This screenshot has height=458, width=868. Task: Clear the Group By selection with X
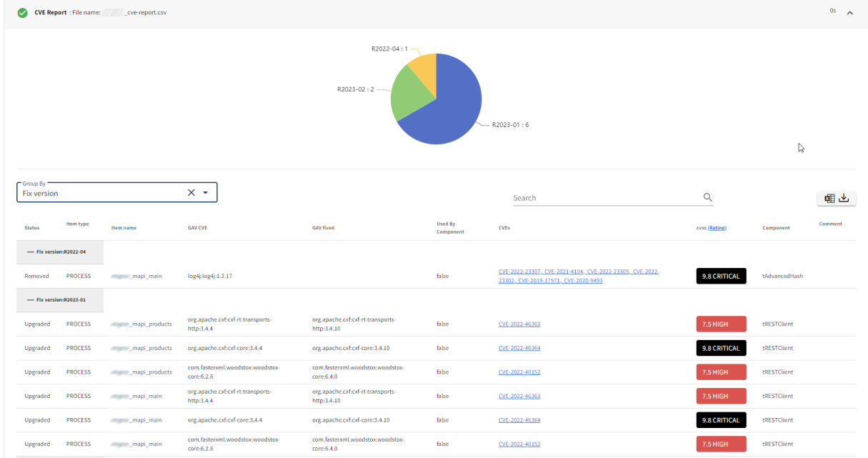click(191, 193)
